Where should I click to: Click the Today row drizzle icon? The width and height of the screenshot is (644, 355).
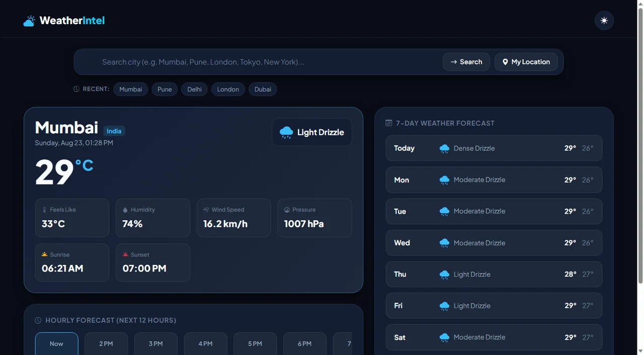pyautogui.click(x=444, y=148)
